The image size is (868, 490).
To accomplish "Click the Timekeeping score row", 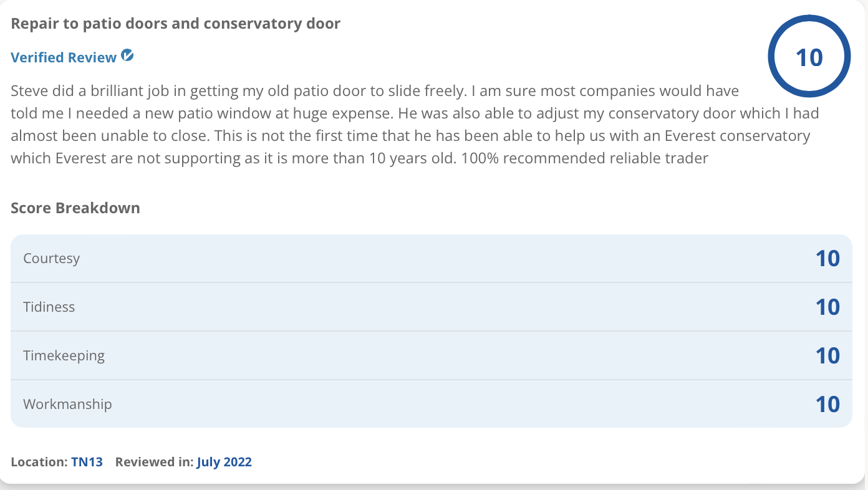I will pyautogui.click(x=432, y=355).
